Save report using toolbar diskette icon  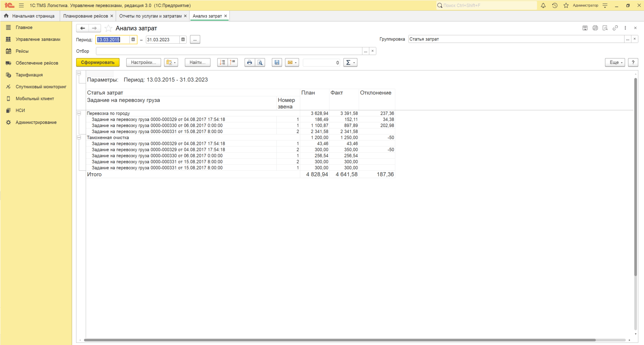277,62
